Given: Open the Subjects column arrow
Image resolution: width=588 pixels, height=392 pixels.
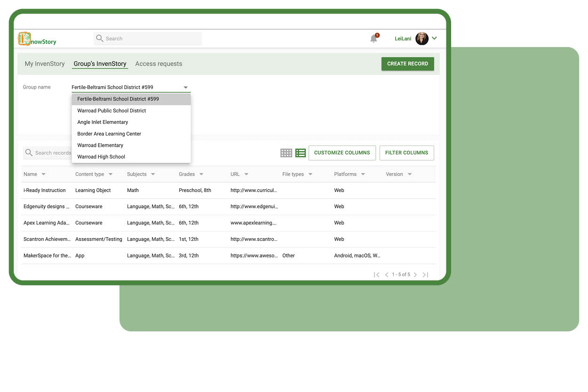Looking at the screenshot, I should coord(153,174).
